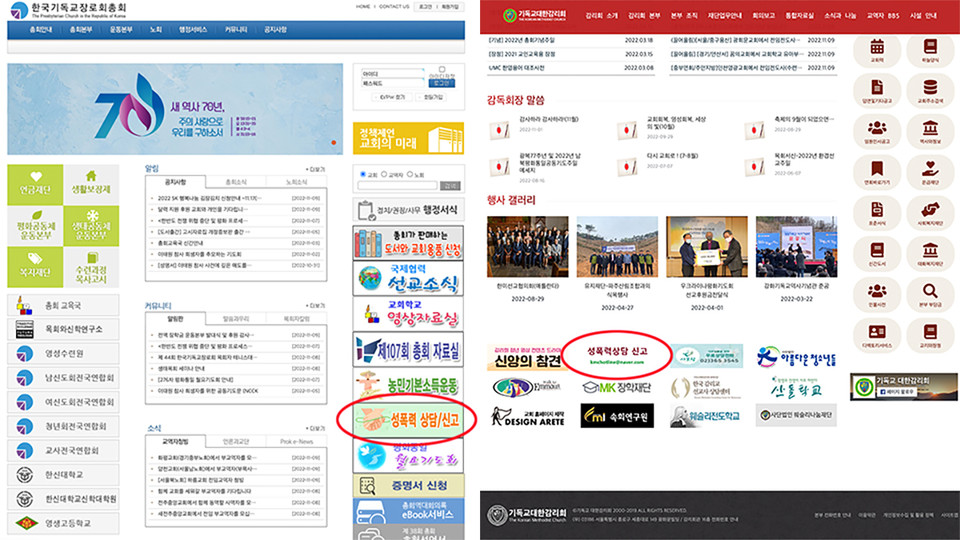Click the 기독교대한감리회 red header logo
This screenshot has height=540, width=960.
click(535, 15)
